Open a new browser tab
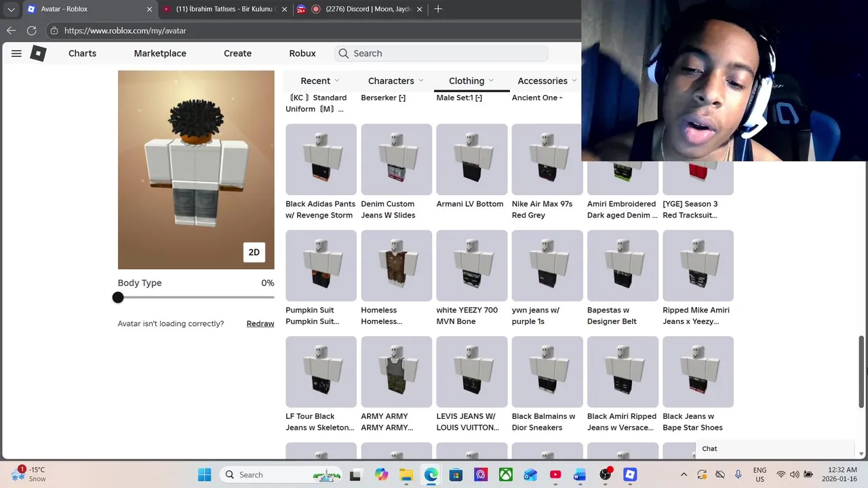The height and width of the screenshot is (488, 868). pos(438,9)
